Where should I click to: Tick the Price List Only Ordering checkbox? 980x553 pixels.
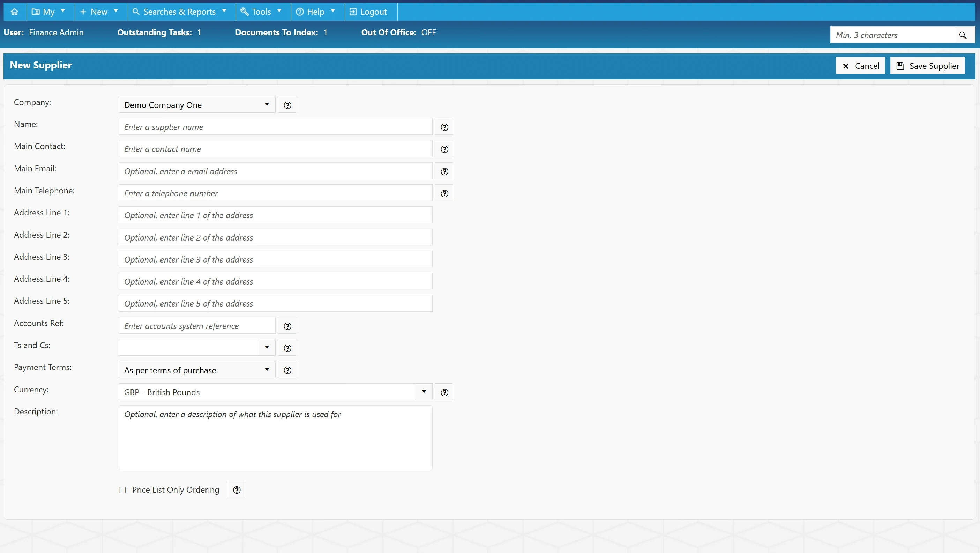click(x=122, y=490)
